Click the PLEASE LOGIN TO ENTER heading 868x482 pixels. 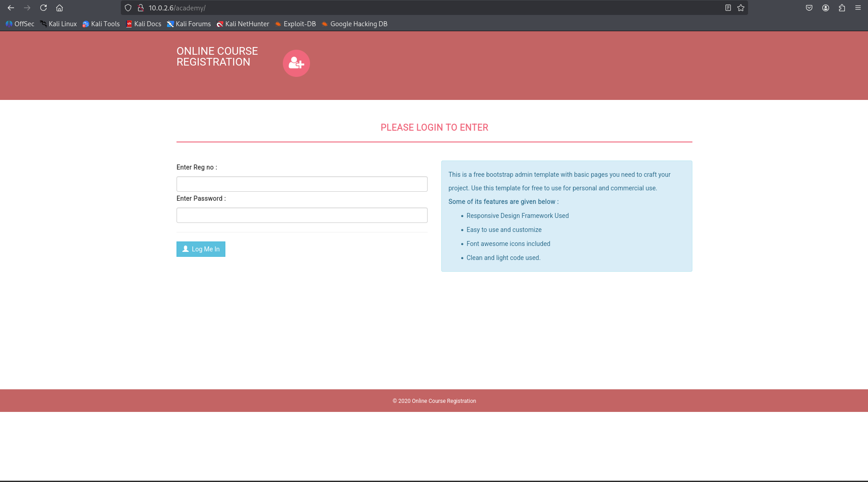(x=434, y=128)
